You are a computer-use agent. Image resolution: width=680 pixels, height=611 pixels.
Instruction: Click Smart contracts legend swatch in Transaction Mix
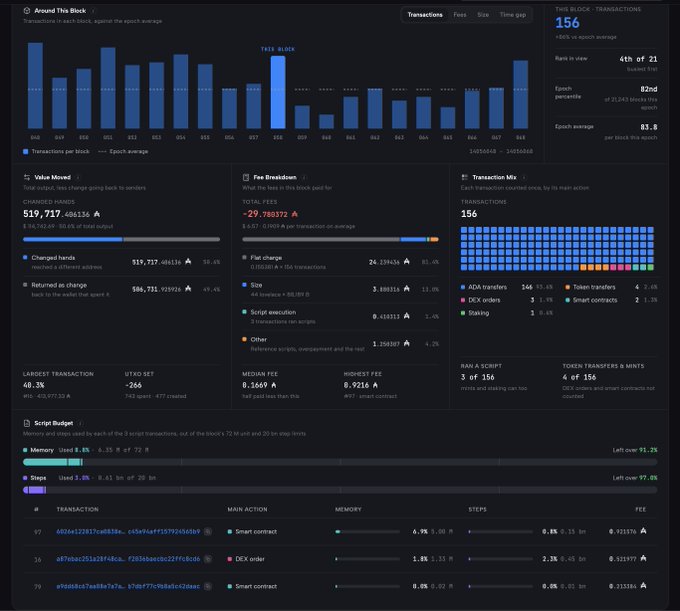567,300
